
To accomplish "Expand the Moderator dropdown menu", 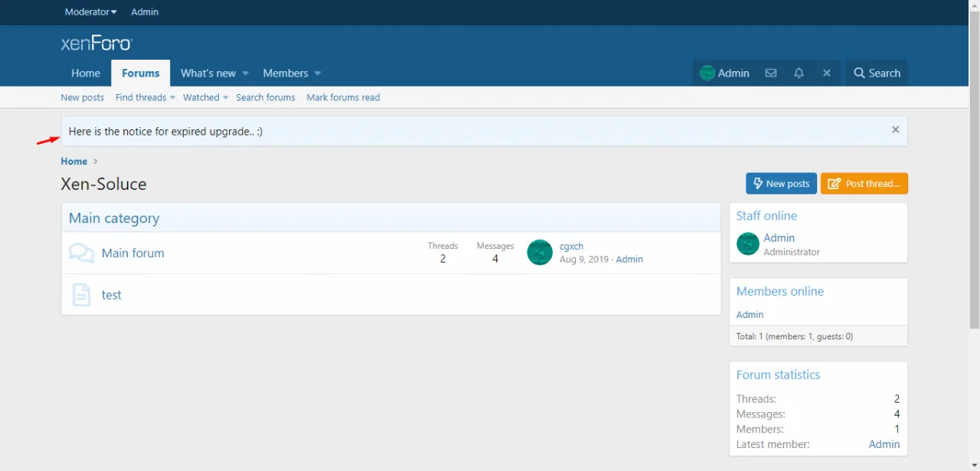I will click(x=90, y=12).
